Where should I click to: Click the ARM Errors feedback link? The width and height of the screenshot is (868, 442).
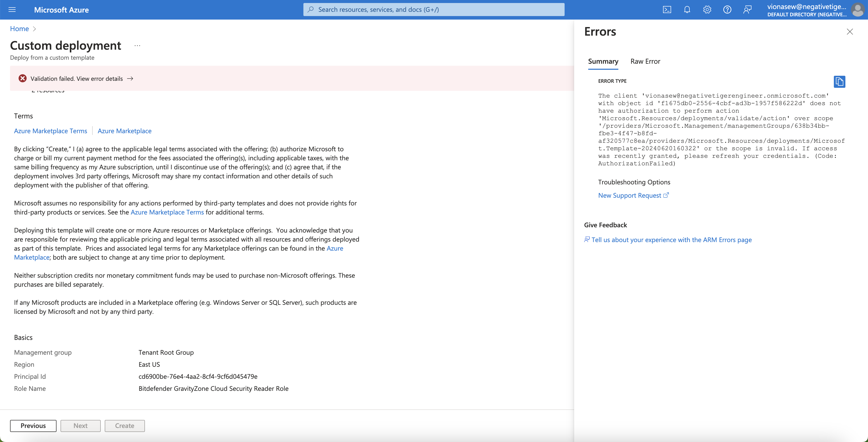point(671,240)
